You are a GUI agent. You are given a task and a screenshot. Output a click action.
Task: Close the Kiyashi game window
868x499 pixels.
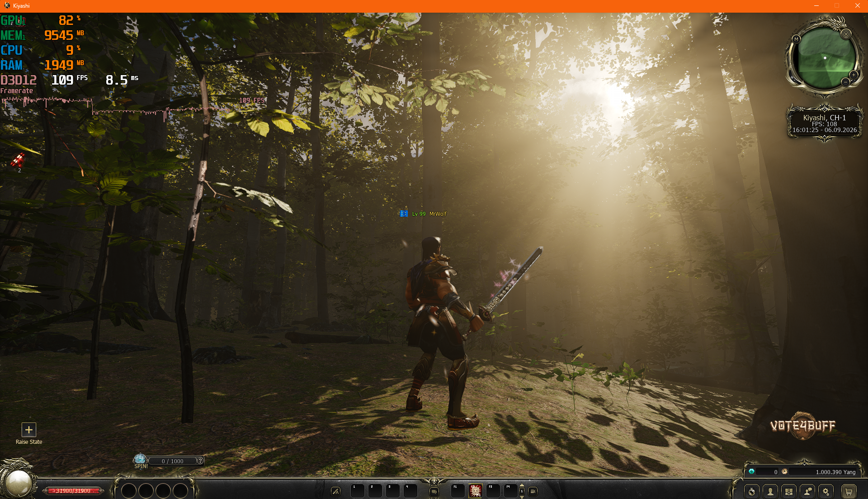pyautogui.click(x=857, y=5)
